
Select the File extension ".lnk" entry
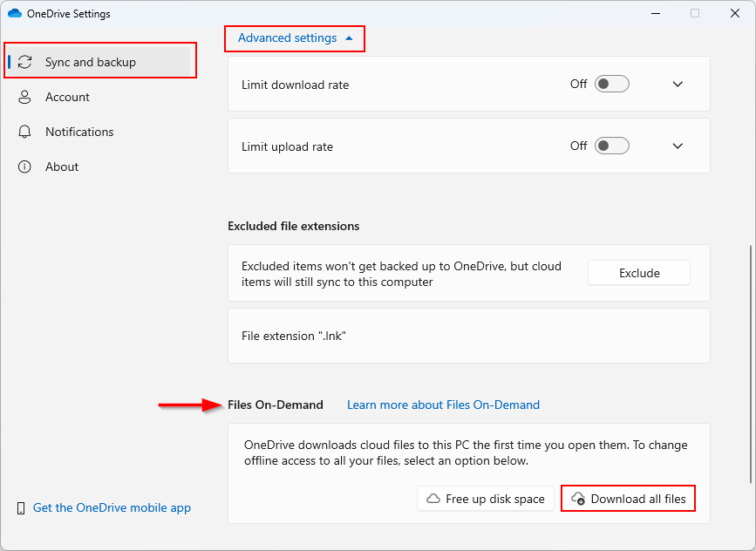tap(468, 336)
